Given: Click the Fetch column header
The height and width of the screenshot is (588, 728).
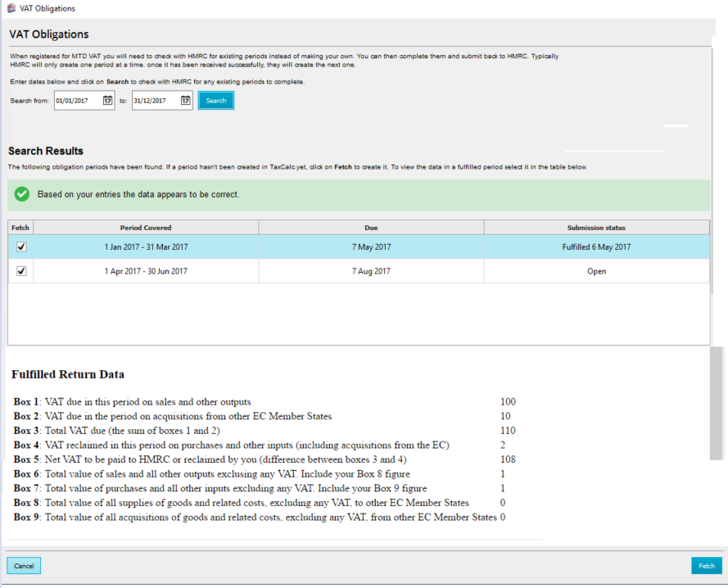Looking at the screenshot, I should [20, 227].
